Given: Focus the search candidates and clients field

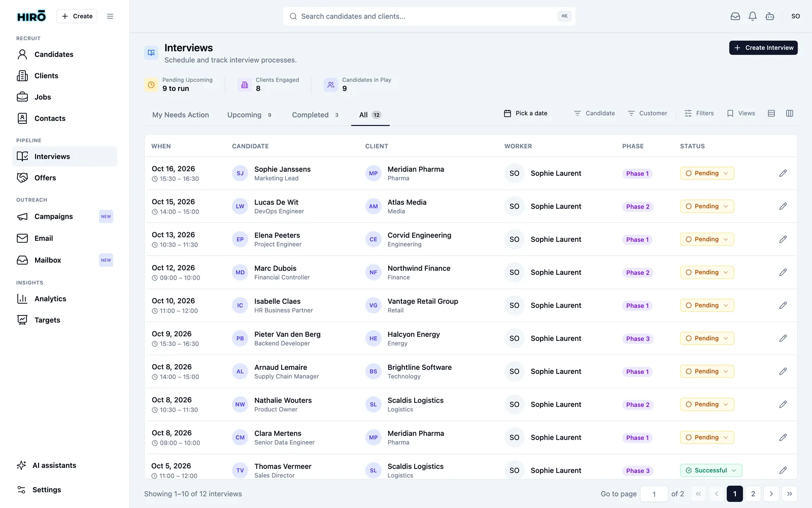Looking at the screenshot, I should coord(429,16).
